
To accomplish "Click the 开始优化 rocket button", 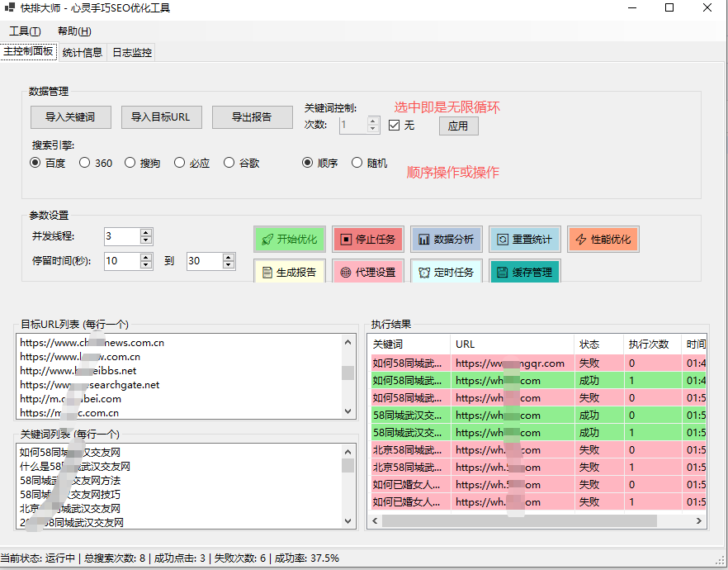I will click(x=289, y=240).
